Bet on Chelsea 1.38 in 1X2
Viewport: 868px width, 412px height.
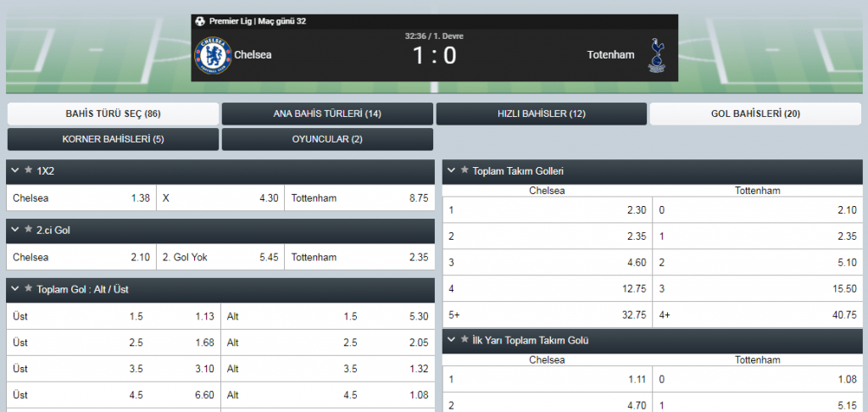[x=81, y=198]
